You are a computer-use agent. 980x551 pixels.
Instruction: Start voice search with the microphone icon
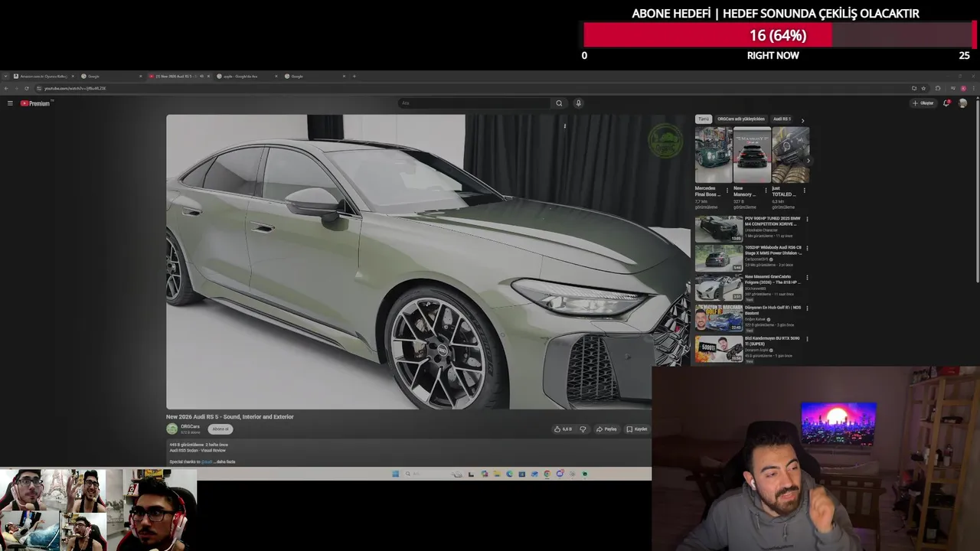tap(578, 103)
